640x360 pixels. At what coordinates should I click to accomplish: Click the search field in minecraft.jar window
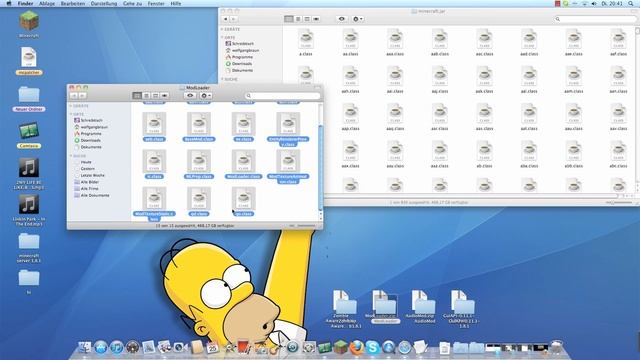pos(596,19)
